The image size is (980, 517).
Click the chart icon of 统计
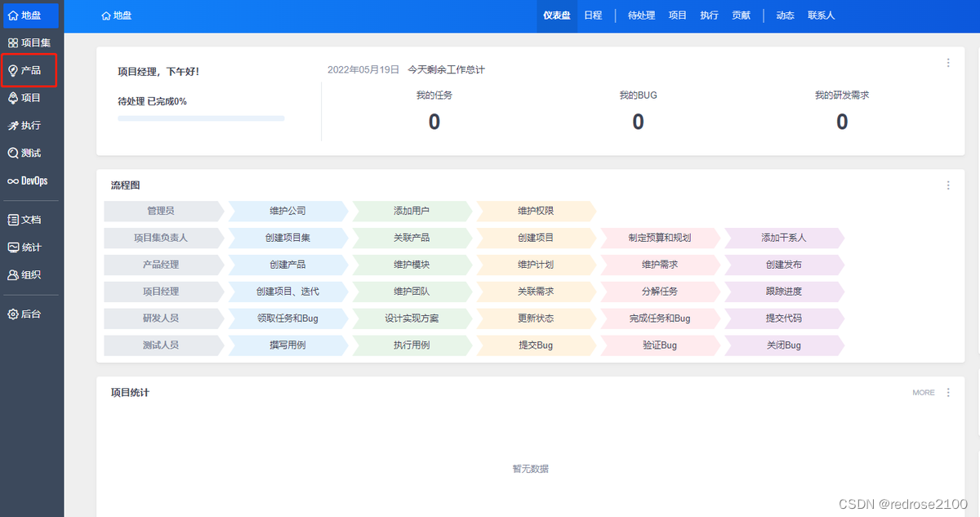click(x=13, y=247)
